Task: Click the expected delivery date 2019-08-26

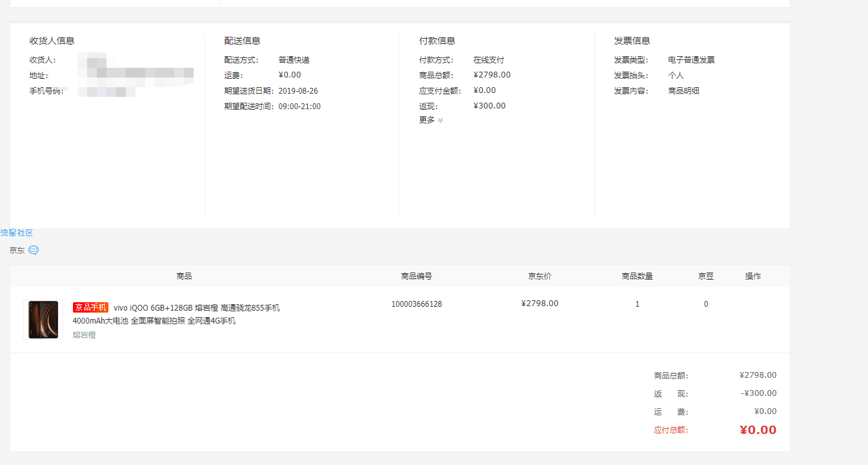Action: (x=298, y=91)
